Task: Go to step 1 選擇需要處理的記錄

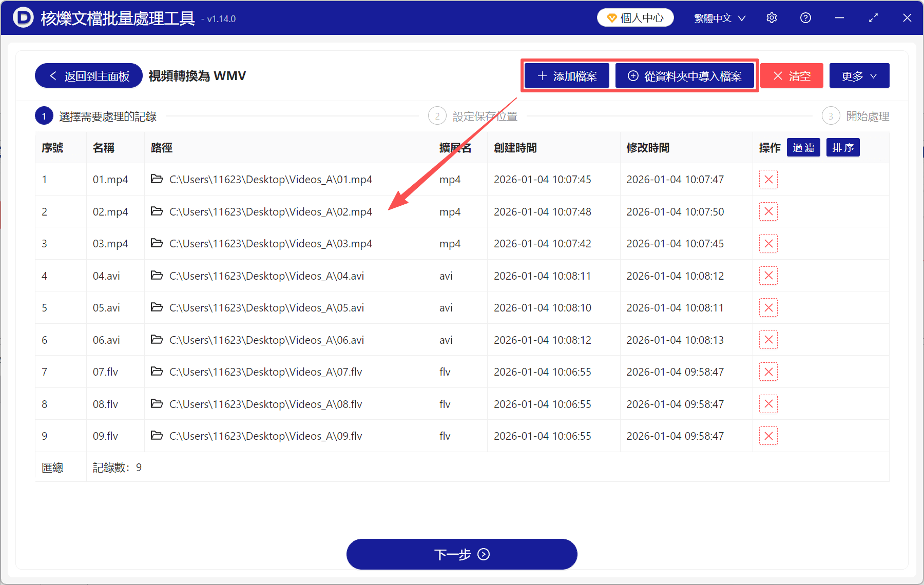Action: pyautogui.click(x=96, y=116)
